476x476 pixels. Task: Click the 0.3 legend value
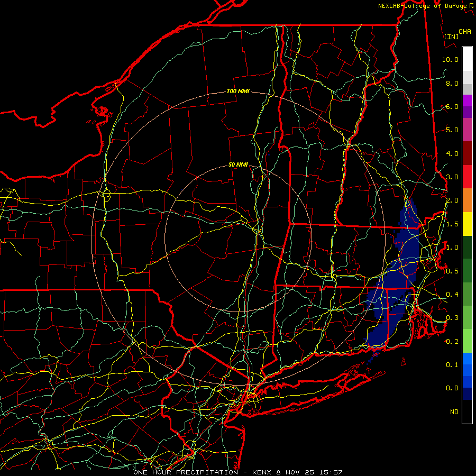[x=452, y=318]
